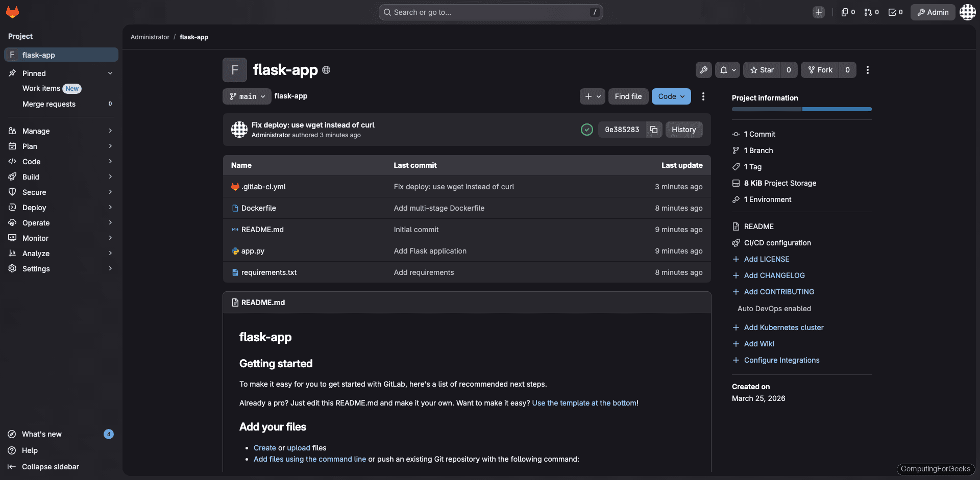Star the flask-app project
The height and width of the screenshot is (480, 980).
(761, 70)
